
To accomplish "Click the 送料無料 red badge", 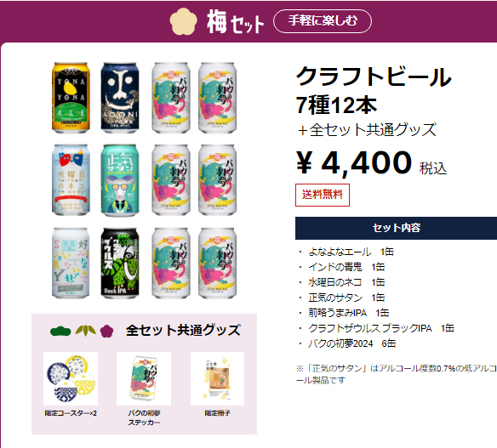I will point(323,195).
